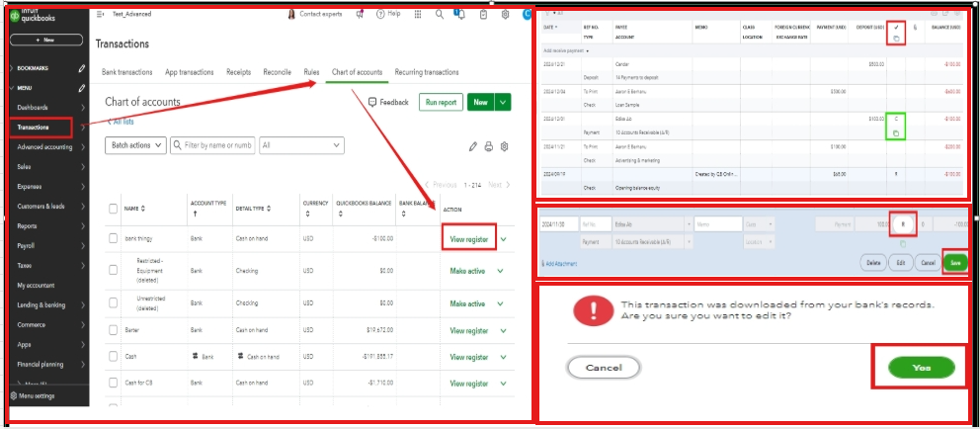Open Help from the top bar
Viewport: 980px width, 429px height.
[388, 14]
